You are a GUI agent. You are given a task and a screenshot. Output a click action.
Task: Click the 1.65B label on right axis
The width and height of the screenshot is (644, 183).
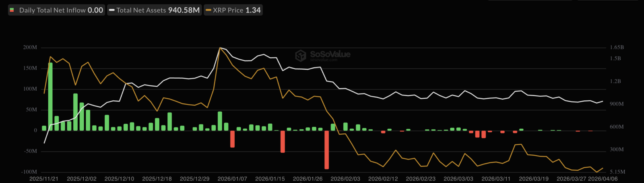coord(617,48)
